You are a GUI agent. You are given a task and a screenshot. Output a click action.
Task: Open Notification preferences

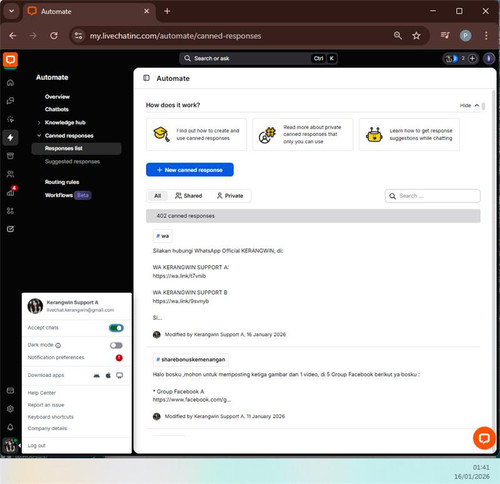tap(56, 358)
